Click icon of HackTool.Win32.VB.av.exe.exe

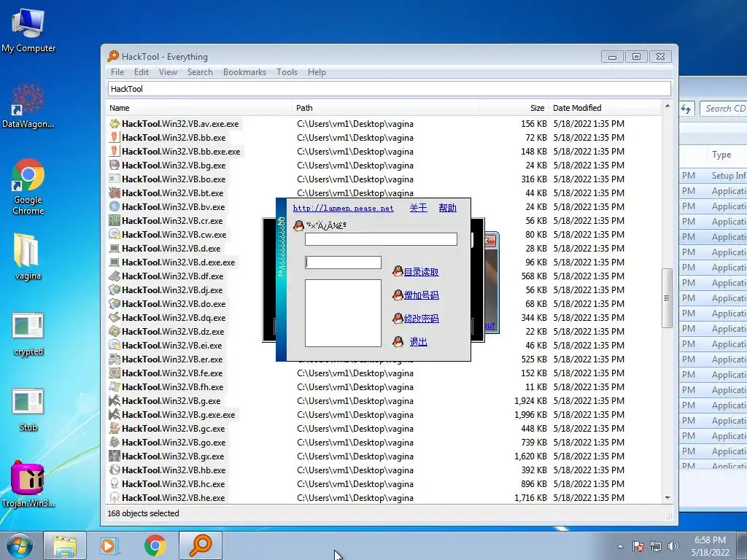[x=115, y=124]
